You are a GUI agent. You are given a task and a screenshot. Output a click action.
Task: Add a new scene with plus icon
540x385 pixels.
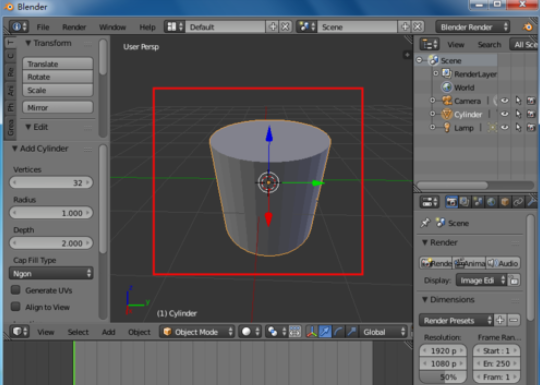point(405,27)
